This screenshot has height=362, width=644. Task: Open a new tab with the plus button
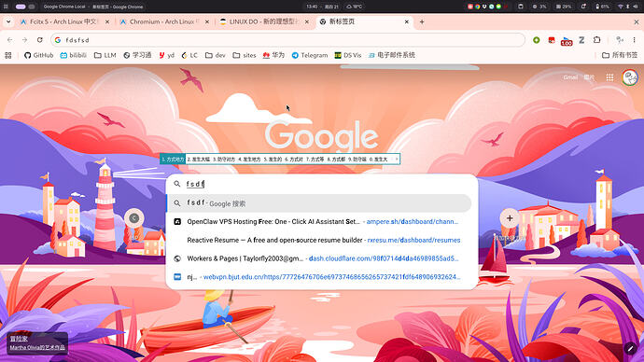click(x=422, y=21)
